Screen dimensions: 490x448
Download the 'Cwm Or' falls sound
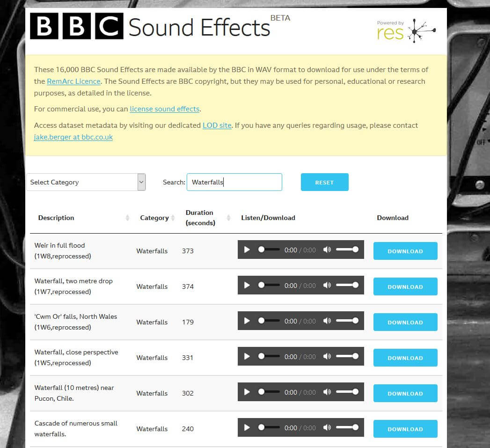pyautogui.click(x=405, y=323)
